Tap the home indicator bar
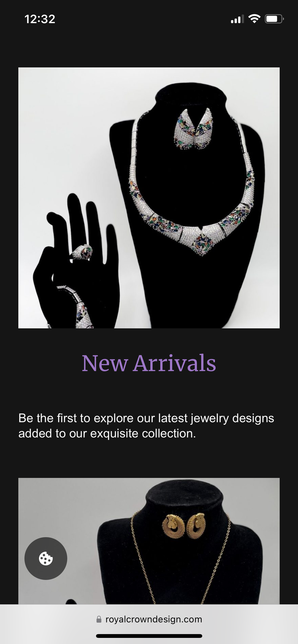Viewport: 298px width, 644px height. click(x=149, y=636)
